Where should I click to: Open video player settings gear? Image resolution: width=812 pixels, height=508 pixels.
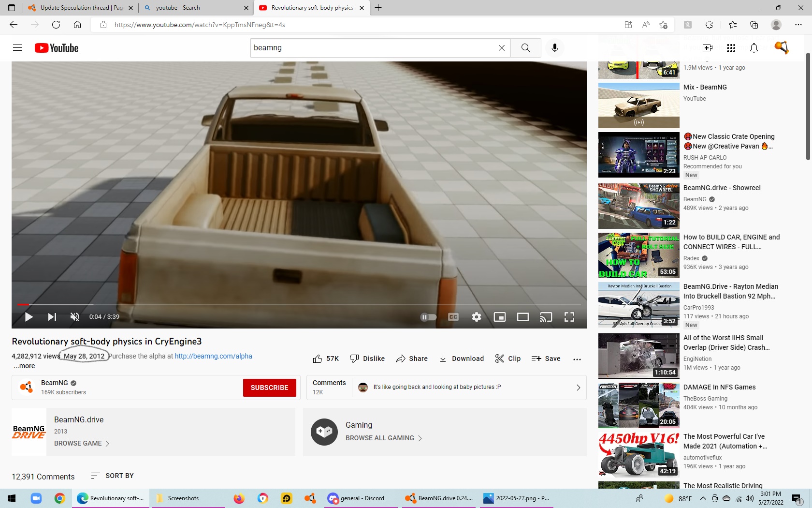click(477, 317)
